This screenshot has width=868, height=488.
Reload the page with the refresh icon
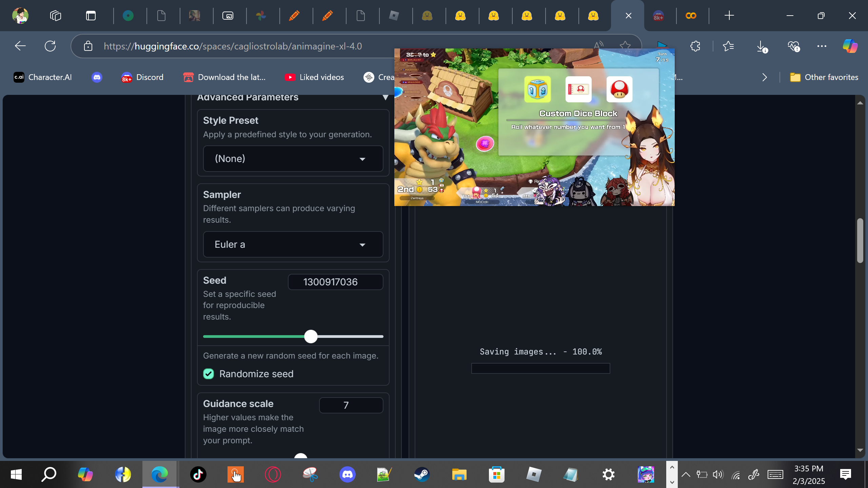50,46
